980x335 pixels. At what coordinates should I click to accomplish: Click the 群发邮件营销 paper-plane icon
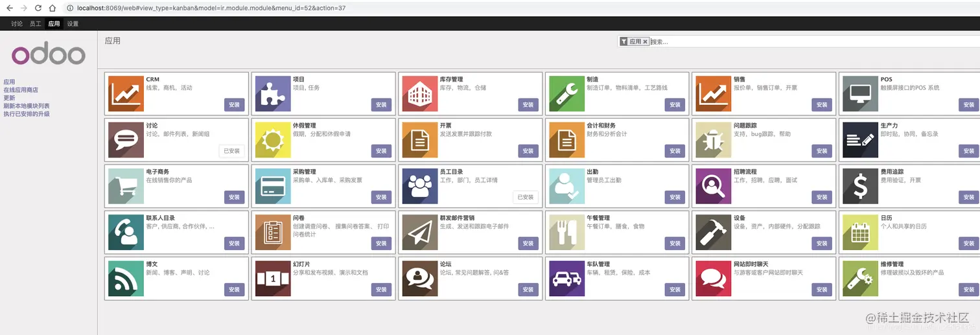pyautogui.click(x=420, y=233)
